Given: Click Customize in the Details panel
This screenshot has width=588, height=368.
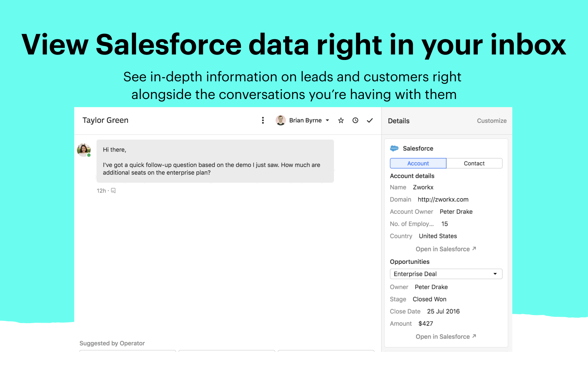Looking at the screenshot, I should pos(491,121).
